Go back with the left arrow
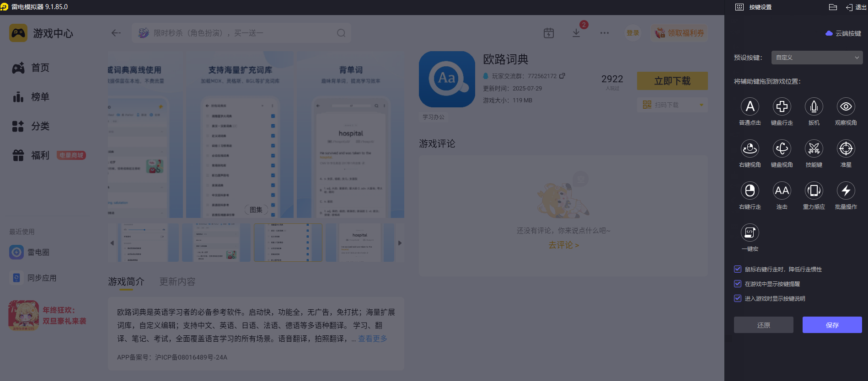The height and width of the screenshot is (381, 868). point(116,33)
